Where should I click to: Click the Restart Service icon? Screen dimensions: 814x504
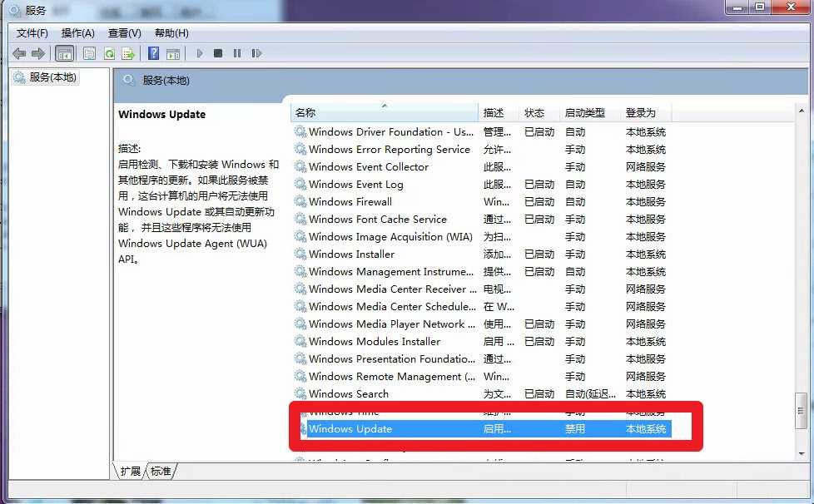coord(256,53)
